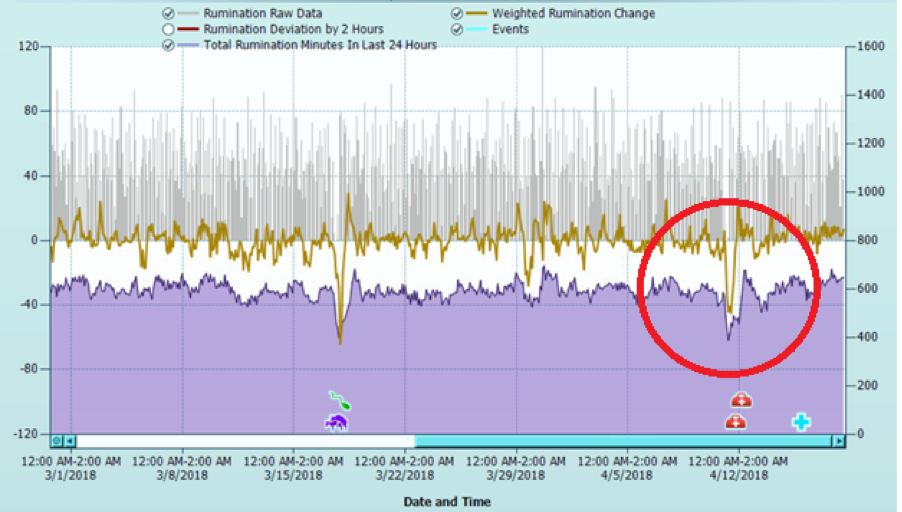Click the cyan plus health event icon

tap(801, 422)
